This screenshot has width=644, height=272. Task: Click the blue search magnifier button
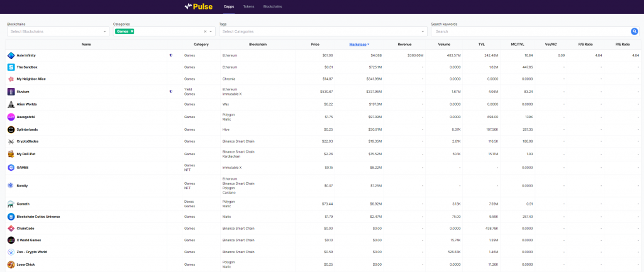(635, 31)
